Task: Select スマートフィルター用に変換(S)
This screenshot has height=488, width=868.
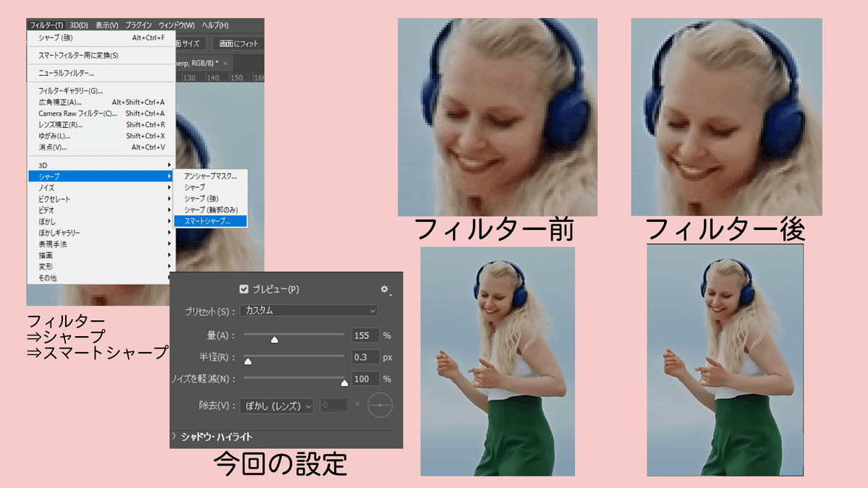Action: coord(101,55)
